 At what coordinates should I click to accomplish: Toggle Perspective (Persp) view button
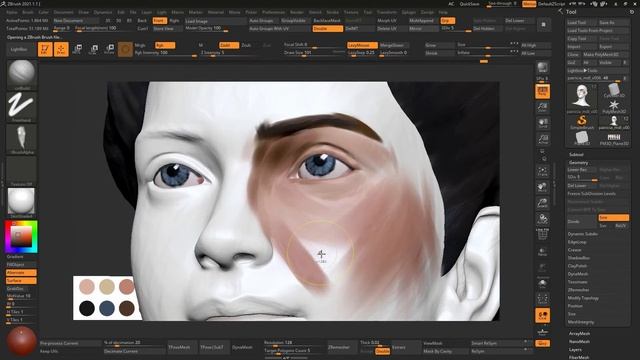click(x=542, y=91)
